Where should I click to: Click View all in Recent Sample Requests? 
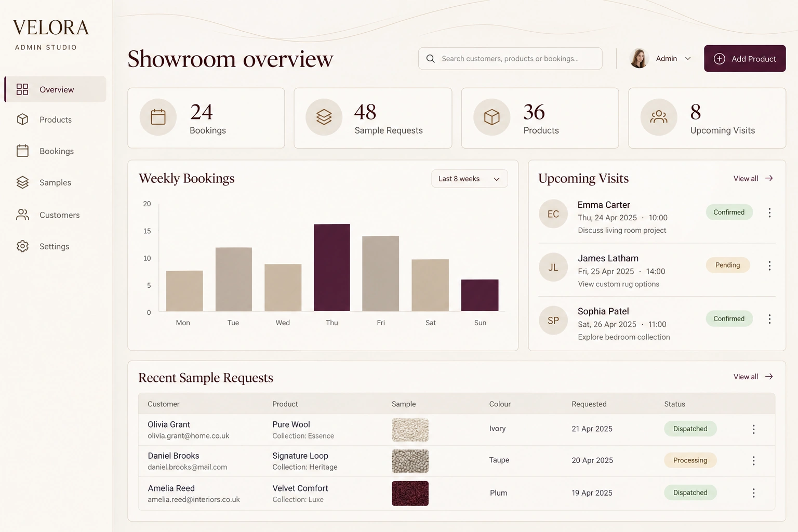[x=753, y=377]
